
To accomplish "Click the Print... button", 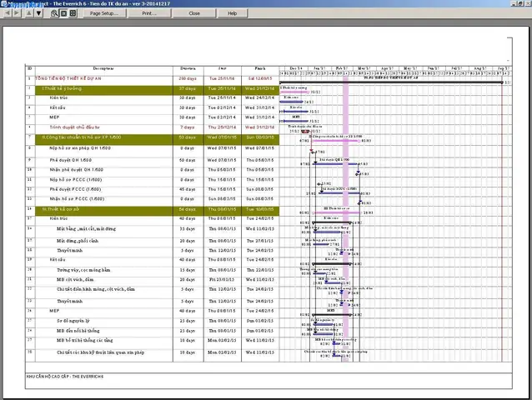I will (149, 13).
